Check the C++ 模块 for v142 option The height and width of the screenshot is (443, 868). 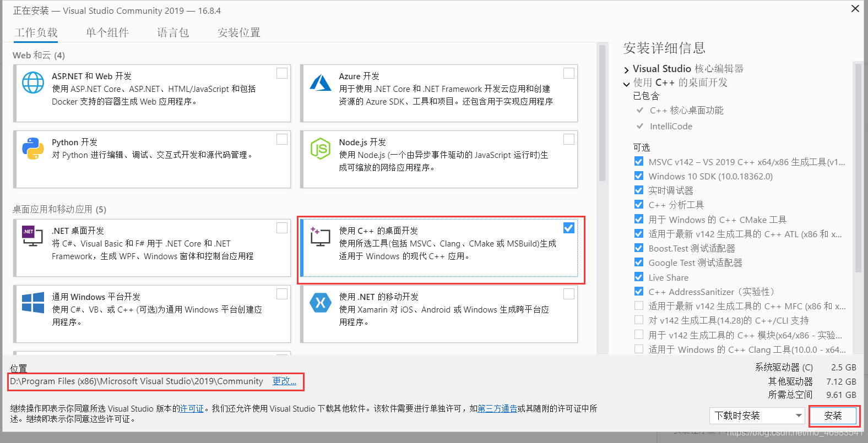(639, 335)
